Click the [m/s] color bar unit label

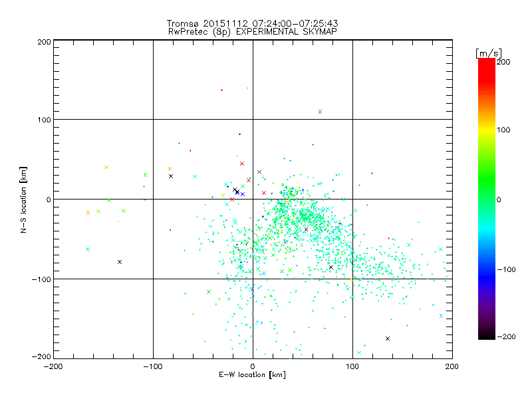(489, 53)
